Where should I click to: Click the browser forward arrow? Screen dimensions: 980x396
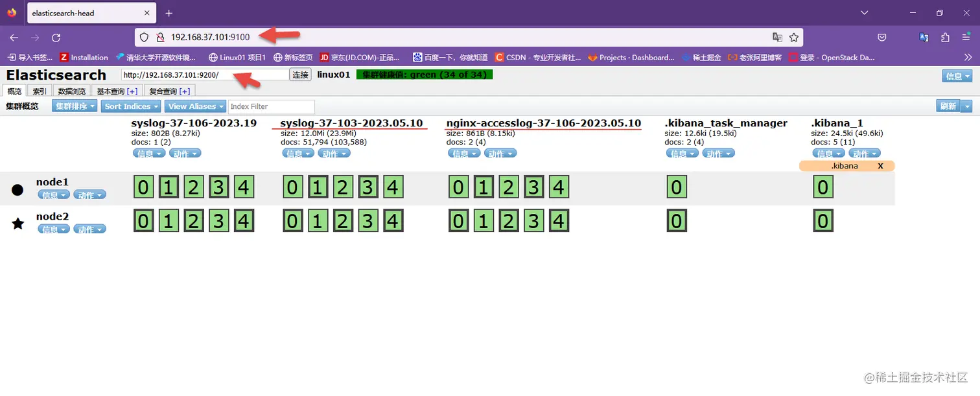tap(34, 38)
